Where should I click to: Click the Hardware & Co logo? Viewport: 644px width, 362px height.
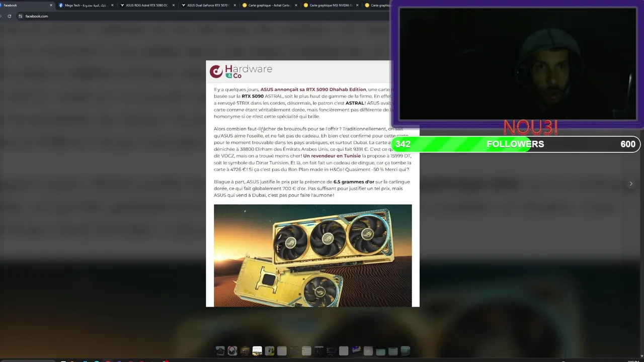pyautogui.click(x=241, y=71)
